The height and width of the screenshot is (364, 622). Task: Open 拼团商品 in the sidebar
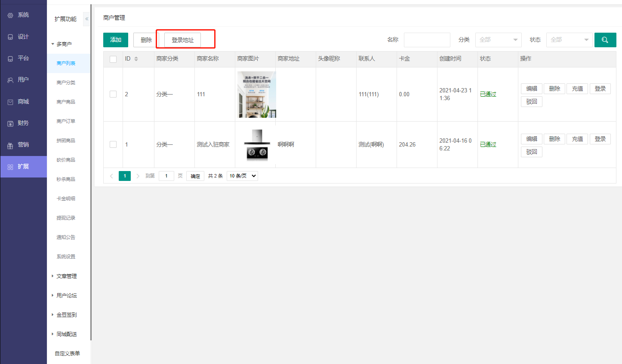[66, 141]
